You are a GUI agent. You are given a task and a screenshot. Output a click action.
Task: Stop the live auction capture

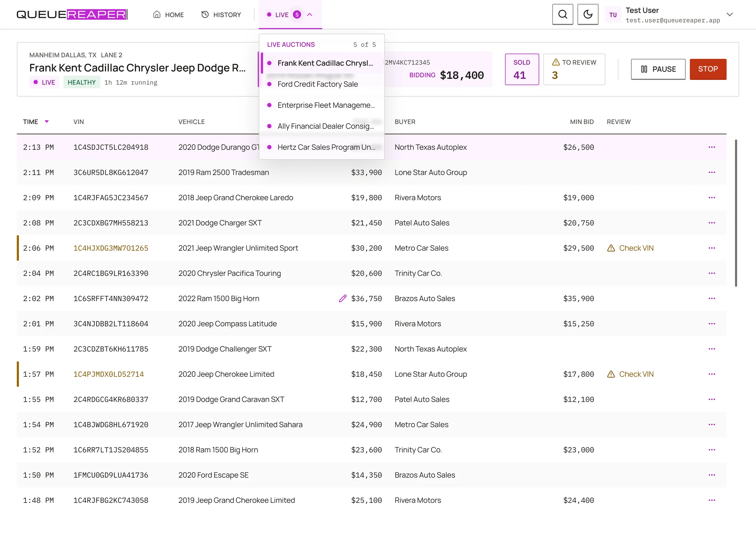708,69
